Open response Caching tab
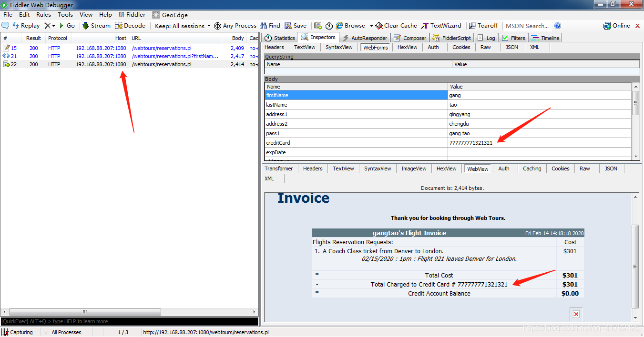This screenshot has width=644, height=337. [532, 168]
